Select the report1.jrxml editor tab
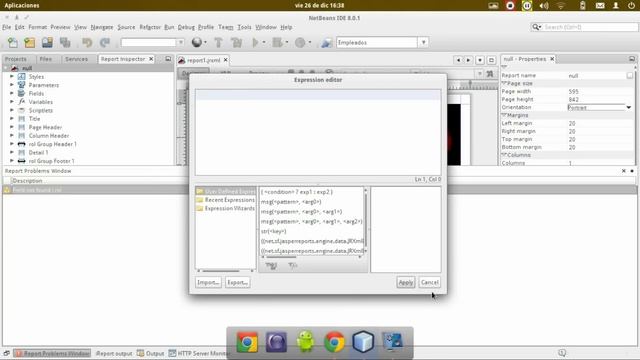Image resolution: width=640 pixels, height=360 pixels. 203,60
